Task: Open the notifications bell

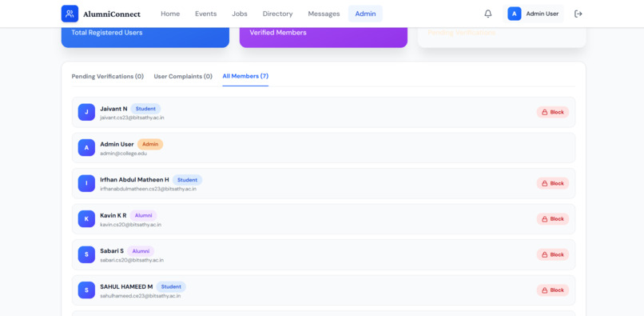Action: (488, 14)
